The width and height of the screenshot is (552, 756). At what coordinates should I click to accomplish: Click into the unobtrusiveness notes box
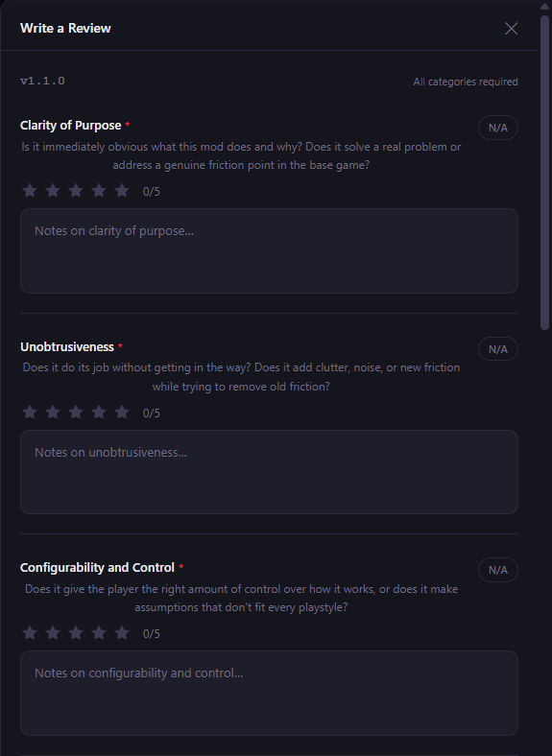pyautogui.click(x=269, y=472)
